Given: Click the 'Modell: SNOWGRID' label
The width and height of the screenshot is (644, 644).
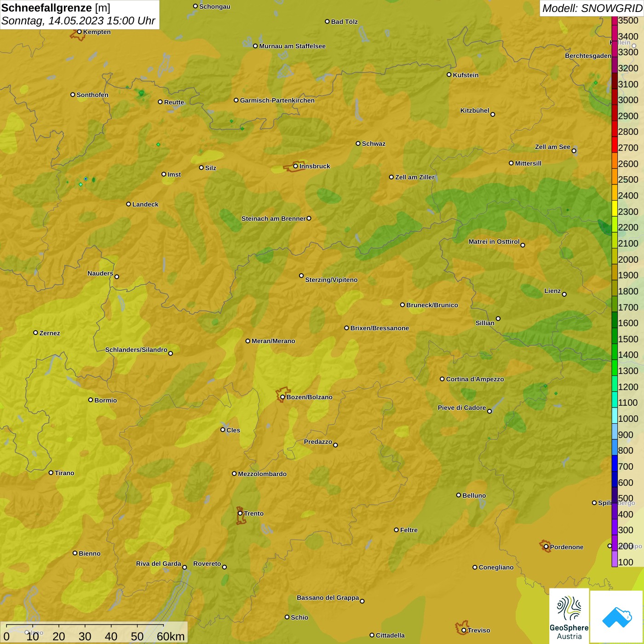Looking at the screenshot, I should (x=592, y=8).
